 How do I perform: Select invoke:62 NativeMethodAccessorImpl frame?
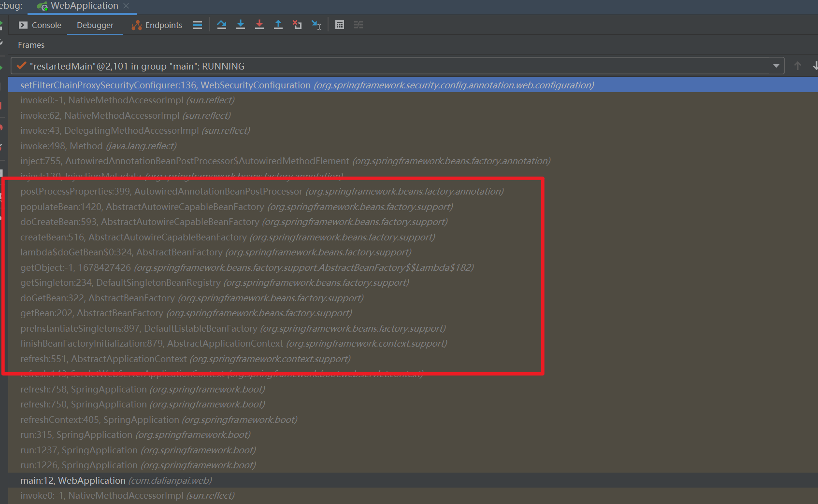tap(413, 115)
